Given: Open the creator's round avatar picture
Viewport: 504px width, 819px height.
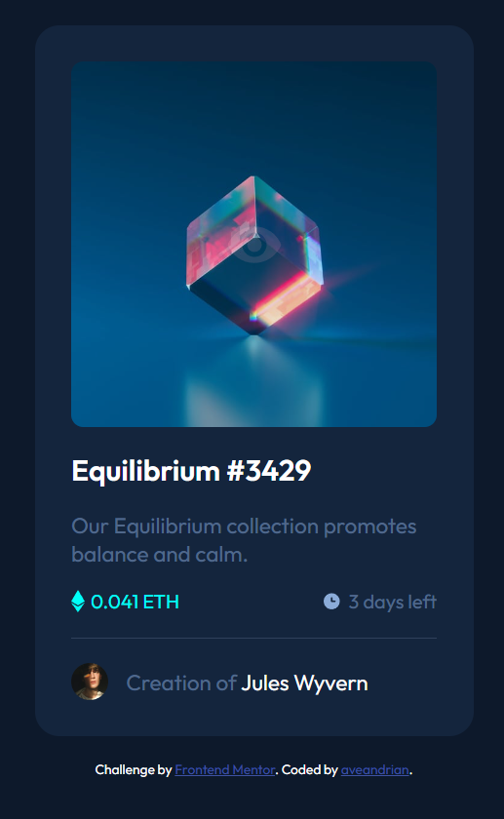Looking at the screenshot, I should (90, 682).
